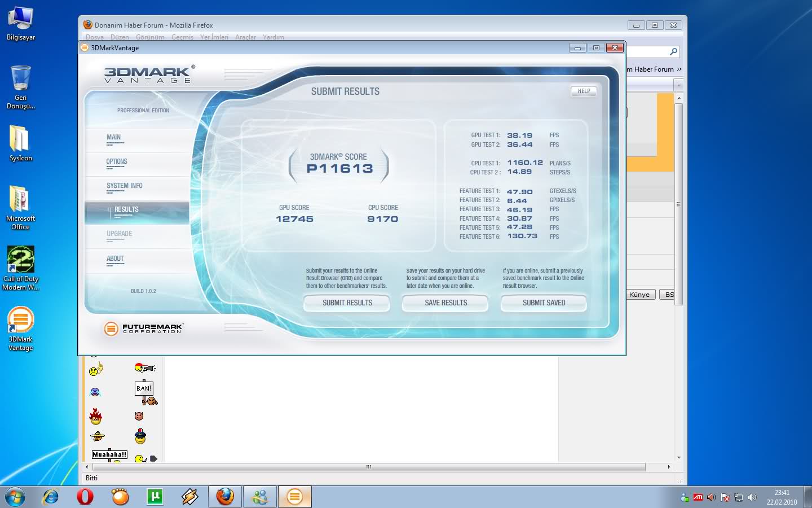The width and height of the screenshot is (812, 508).
Task: Open the OPTIONS section
Action: coord(117,161)
